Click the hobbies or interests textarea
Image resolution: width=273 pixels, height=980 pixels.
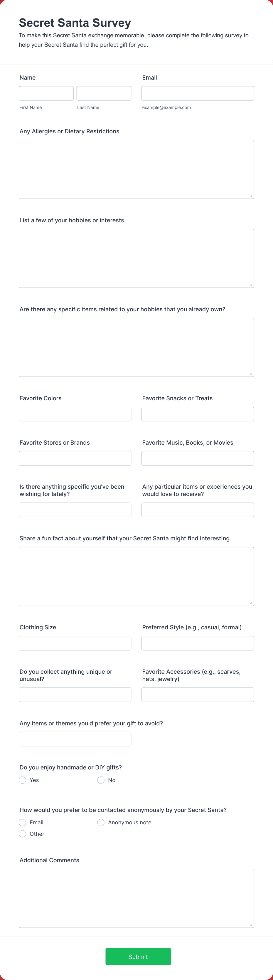point(136,258)
